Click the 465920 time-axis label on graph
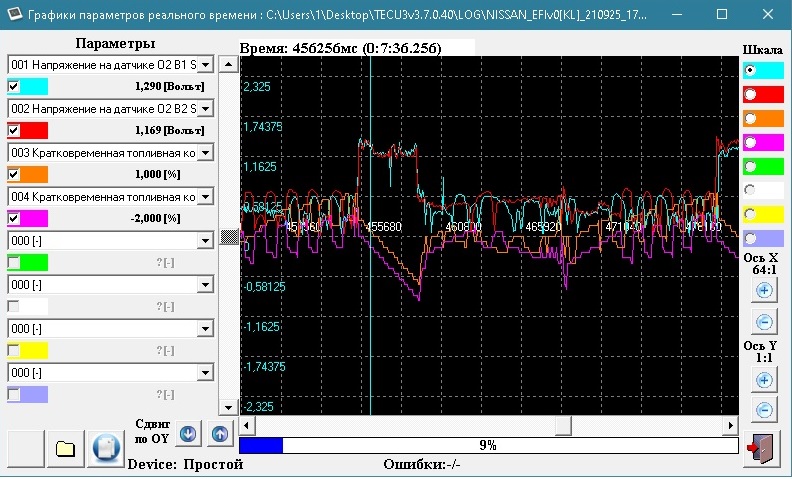The height and width of the screenshot is (479, 792). click(543, 227)
